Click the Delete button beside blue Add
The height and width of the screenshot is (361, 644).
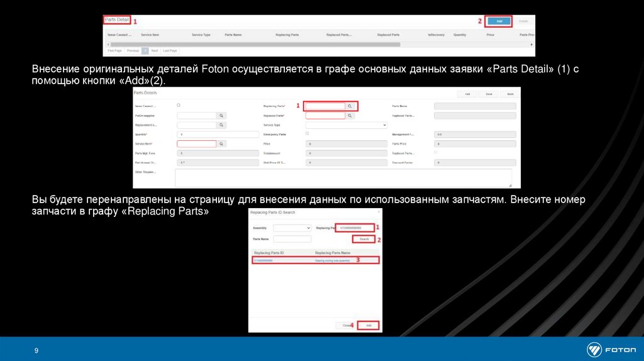point(523,21)
